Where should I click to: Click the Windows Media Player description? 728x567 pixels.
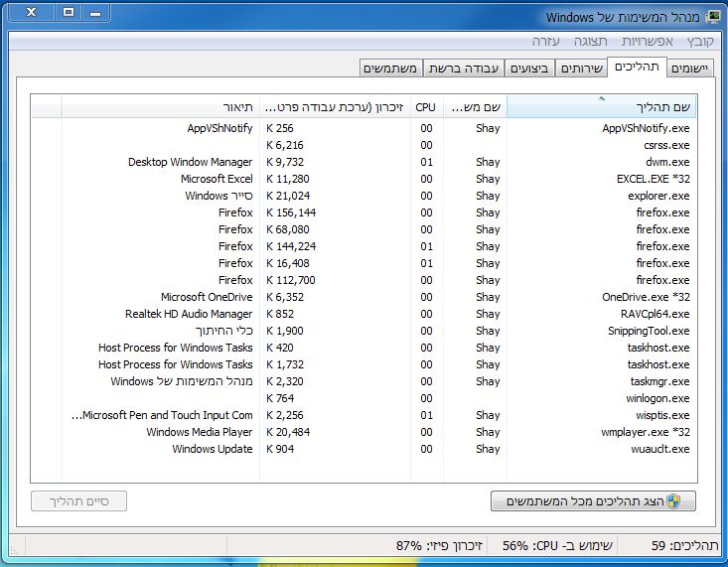point(200,432)
